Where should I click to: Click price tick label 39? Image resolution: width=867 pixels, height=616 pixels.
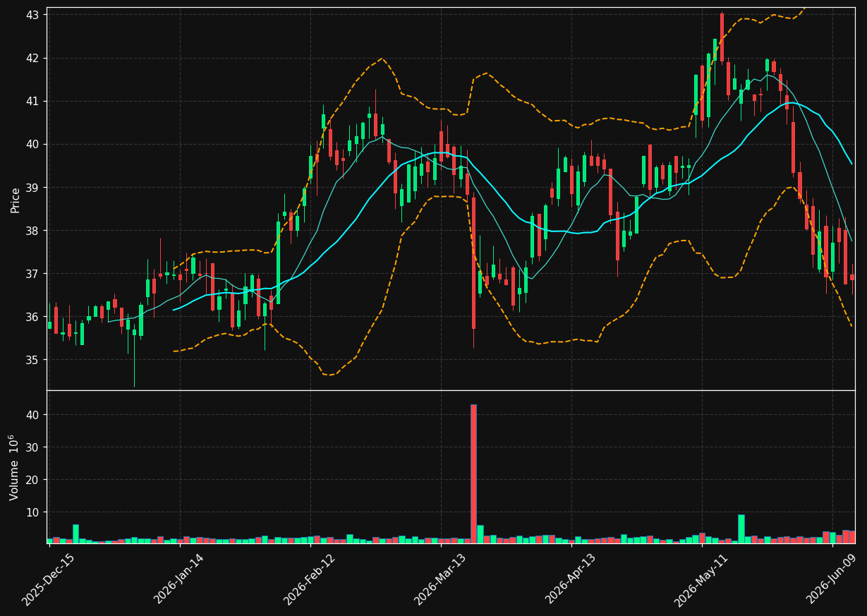34,188
